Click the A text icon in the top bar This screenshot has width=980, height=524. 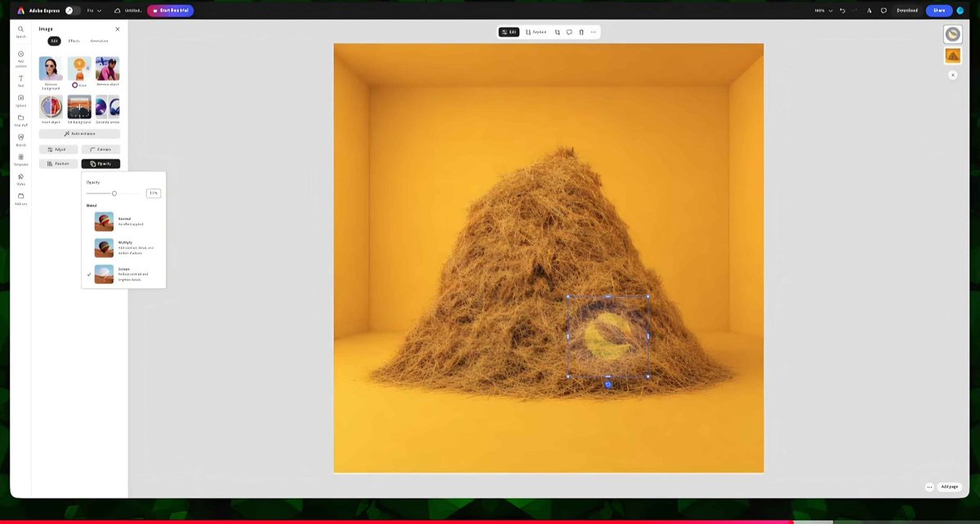869,11
